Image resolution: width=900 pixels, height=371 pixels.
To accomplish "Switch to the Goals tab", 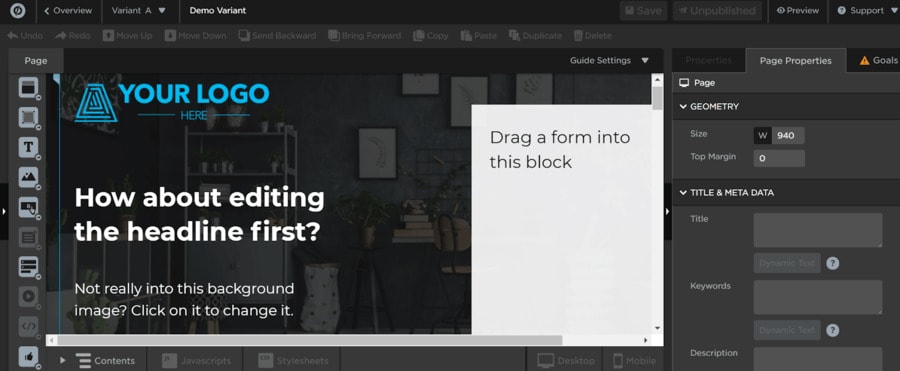I will tap(878, 60).
